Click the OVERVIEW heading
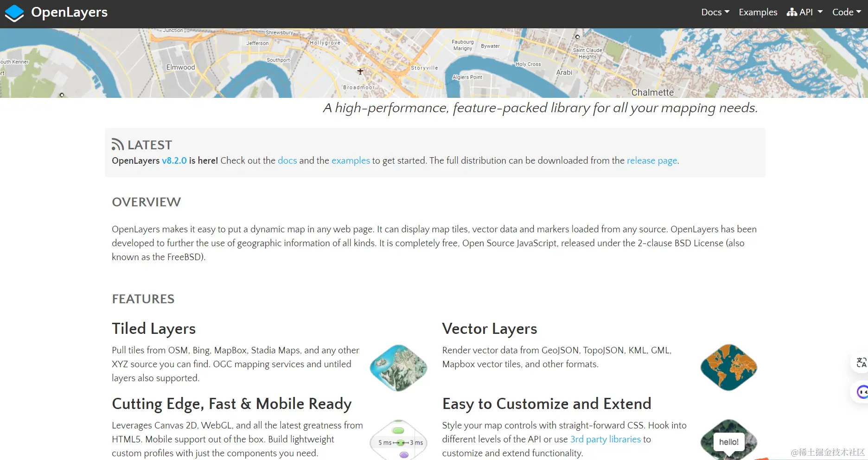Image resolution: width=868 pixels, height=460 pixels. click(x=146, y=202)
